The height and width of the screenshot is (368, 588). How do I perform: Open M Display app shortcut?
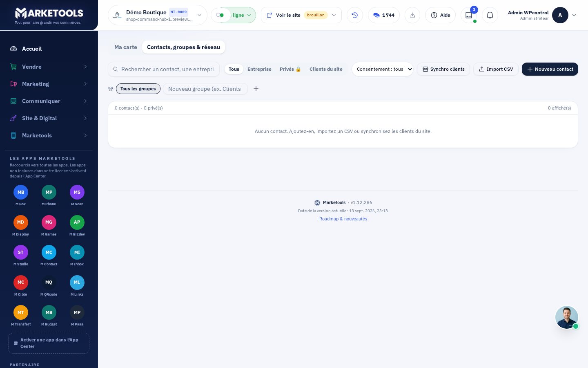20,226
